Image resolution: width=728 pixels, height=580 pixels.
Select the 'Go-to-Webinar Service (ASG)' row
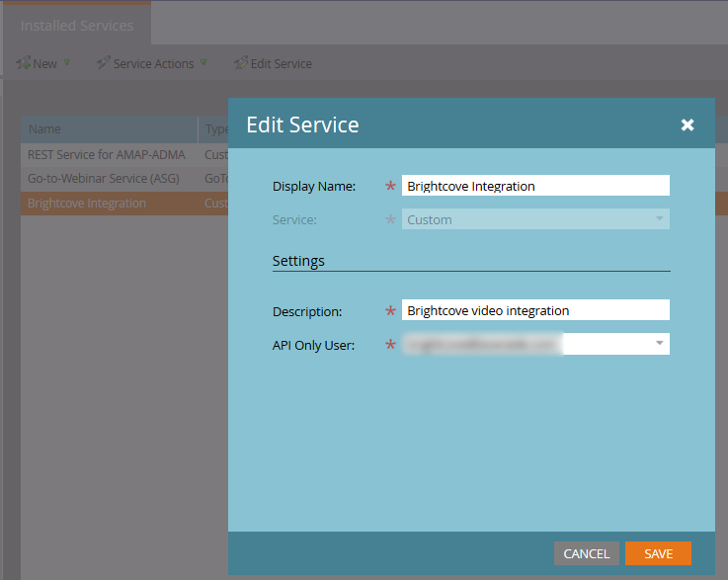click(124, 178)
